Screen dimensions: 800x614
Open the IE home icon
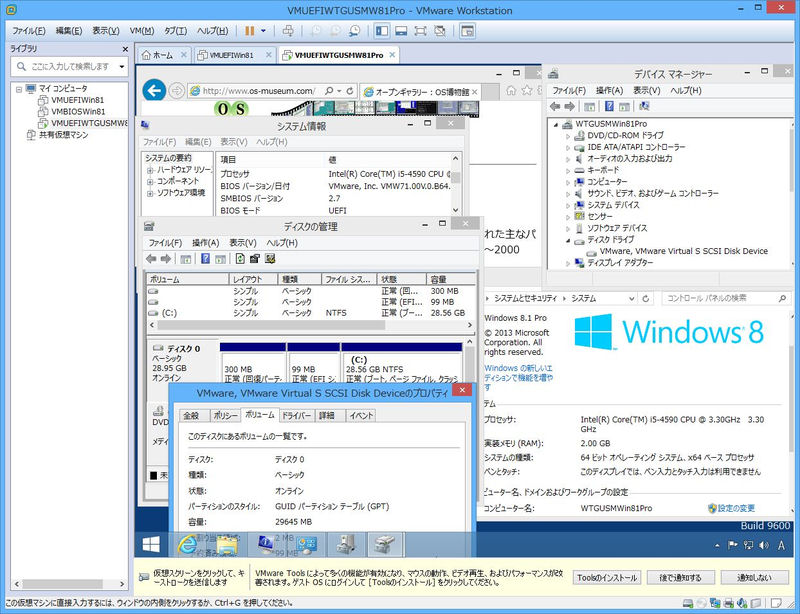click(511, 90)
